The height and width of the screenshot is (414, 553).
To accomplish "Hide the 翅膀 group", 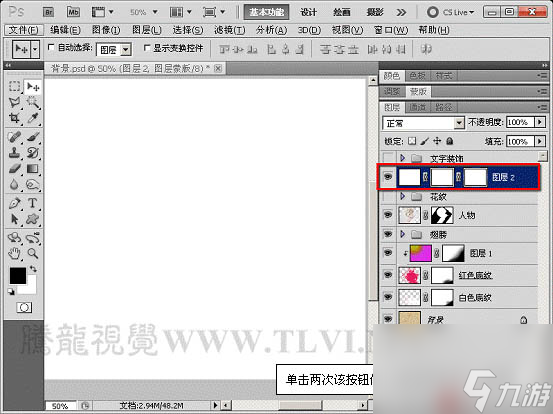I will point(388,234).
